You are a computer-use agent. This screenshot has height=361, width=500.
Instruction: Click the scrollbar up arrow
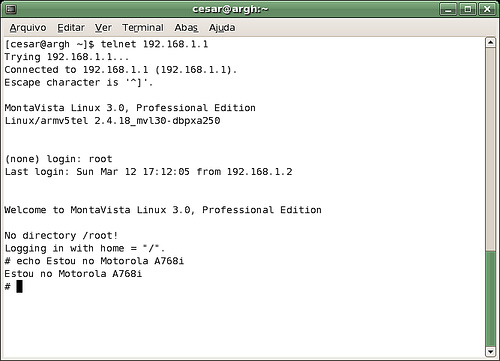point(490,42)
